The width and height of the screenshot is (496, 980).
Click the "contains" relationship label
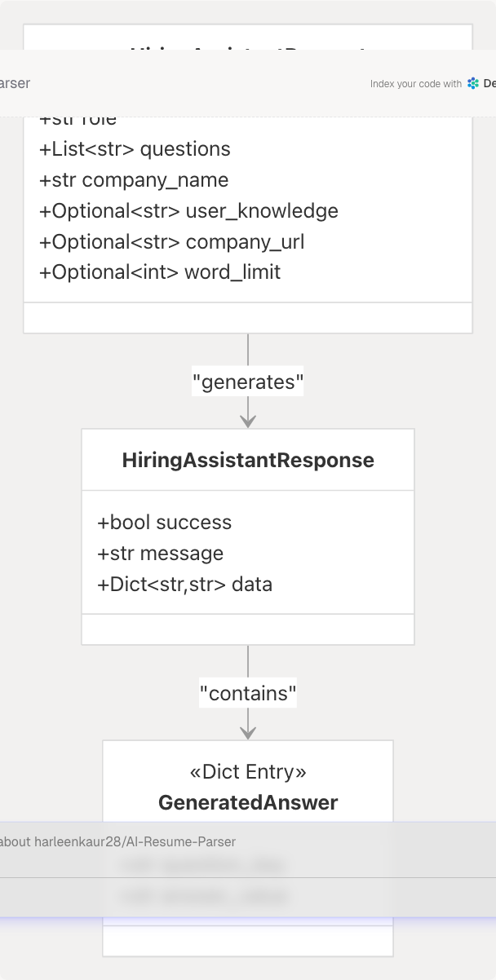pos(248,693)
